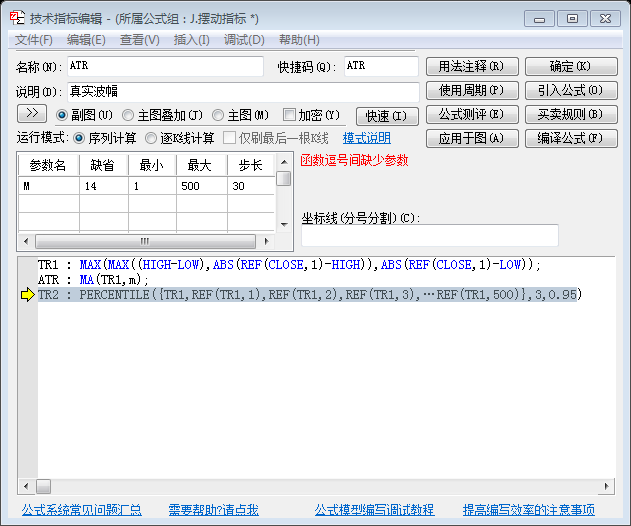This screenshot has height=526, width=631.
Task: Click parameter table right scroll arrow
Action: click(x=266, y=241)
